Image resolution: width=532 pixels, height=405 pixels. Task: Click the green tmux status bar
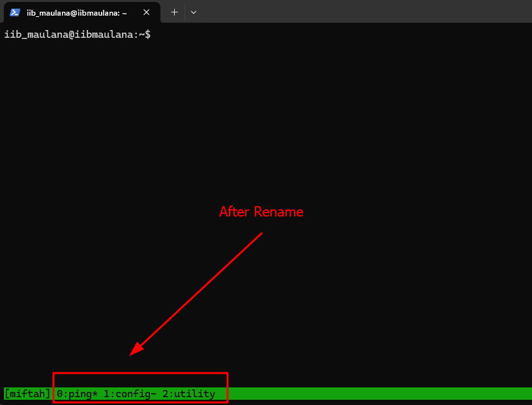pos(359,394)
